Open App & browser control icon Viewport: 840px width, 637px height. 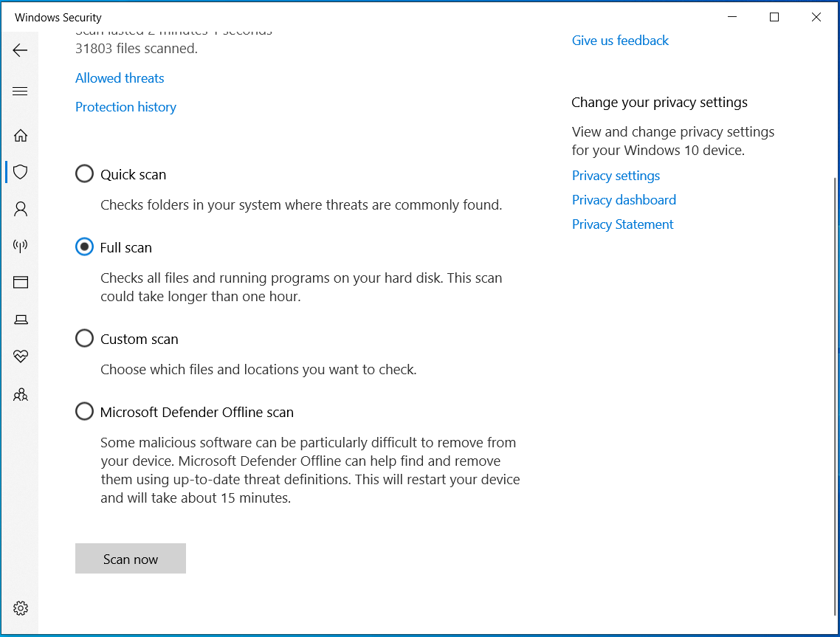(x=21, y=283)
